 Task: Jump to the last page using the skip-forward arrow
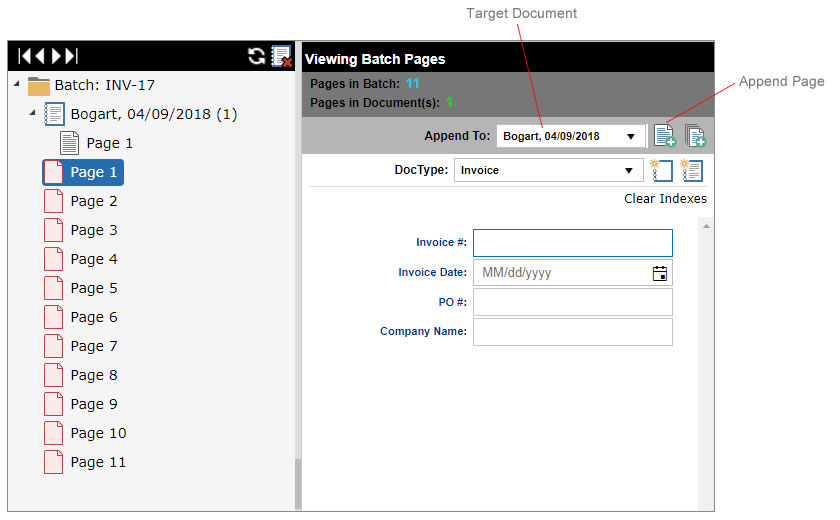pyautogui.click(x=71, y=57)
